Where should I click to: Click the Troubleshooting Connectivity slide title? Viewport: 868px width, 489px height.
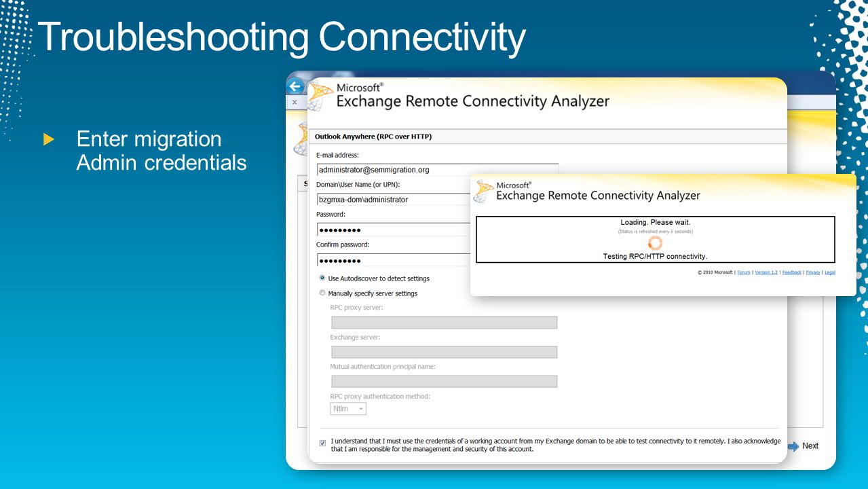pos(282,37)
